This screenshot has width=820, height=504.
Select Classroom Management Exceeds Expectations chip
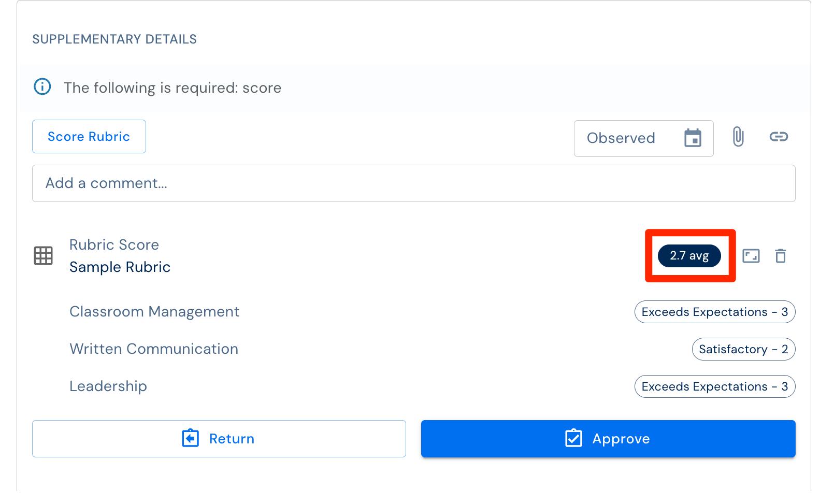pos(715,312)
